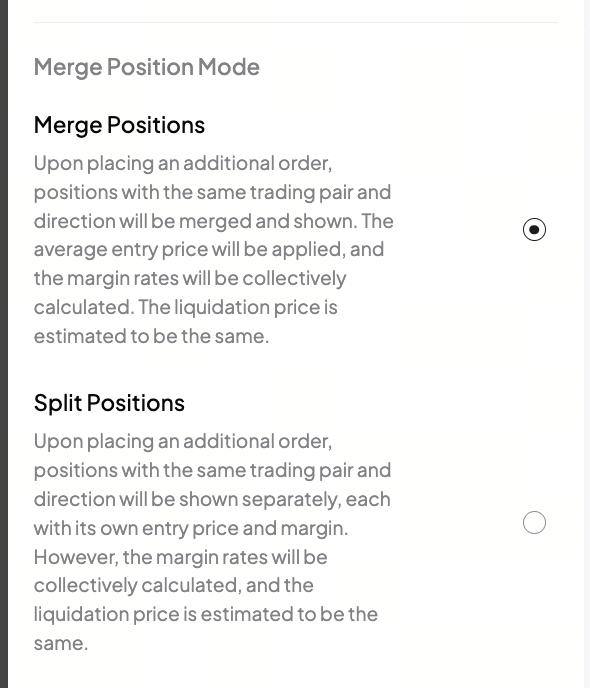This screenshot has width=590, height=688.
Task: Select the Merge Positions radio button
Action: (x=534, y=229)
